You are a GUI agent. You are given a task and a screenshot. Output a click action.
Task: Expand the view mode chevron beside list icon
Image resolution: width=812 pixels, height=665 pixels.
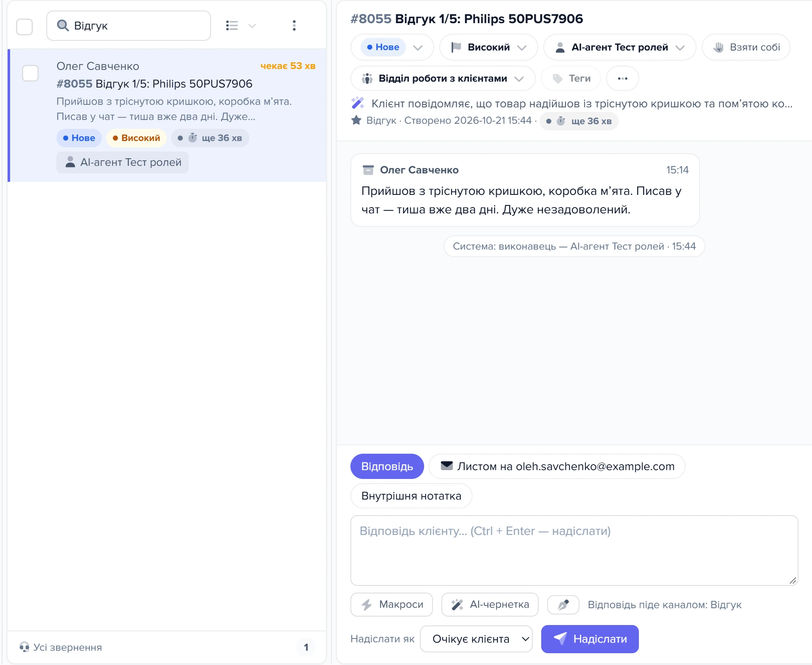click(x=252, y=26)
